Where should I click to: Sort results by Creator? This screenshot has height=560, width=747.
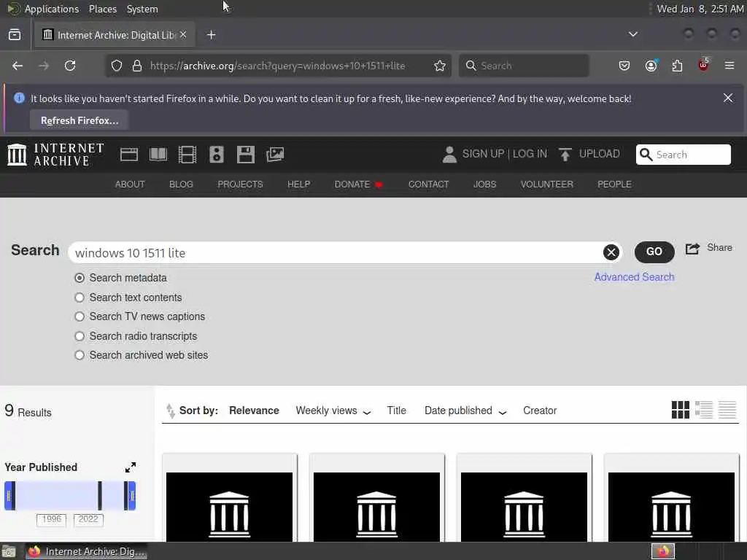pyautogui.click(x=540, y=411)
